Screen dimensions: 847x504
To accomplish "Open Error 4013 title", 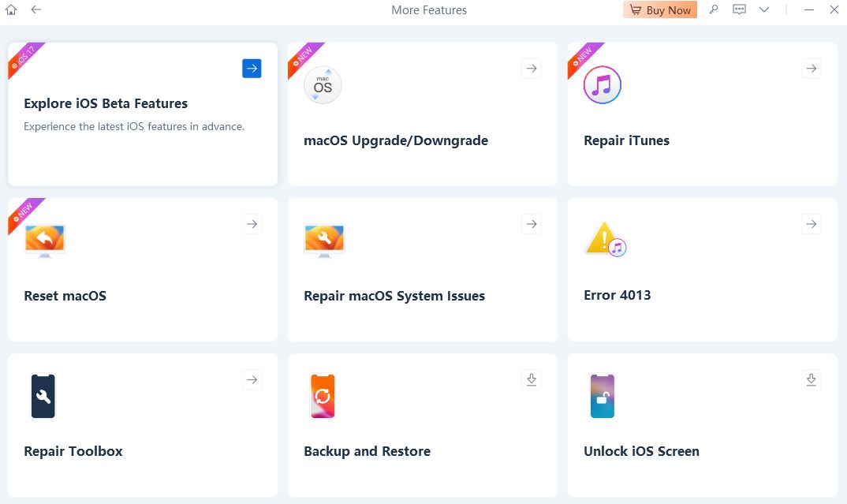I will coord(618,296).
